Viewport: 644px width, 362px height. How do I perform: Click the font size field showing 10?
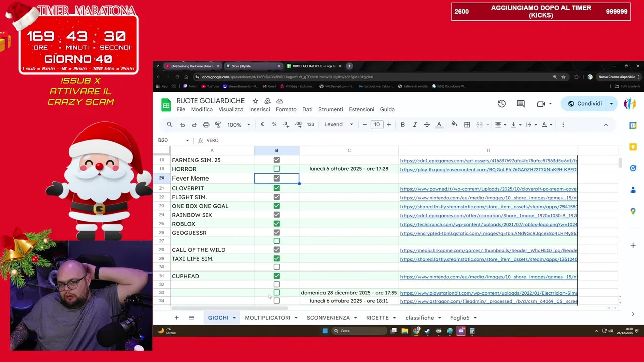[377, 125]
